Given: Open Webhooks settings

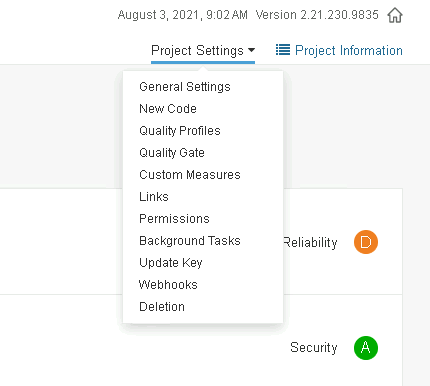Looking at the screenshot, I should point(168,285).
